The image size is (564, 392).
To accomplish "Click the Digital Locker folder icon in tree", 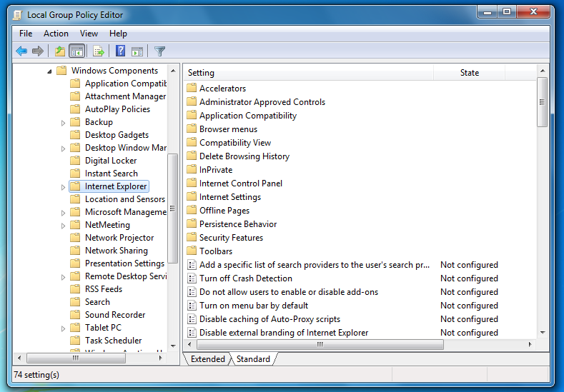I will tap(75, 160).
